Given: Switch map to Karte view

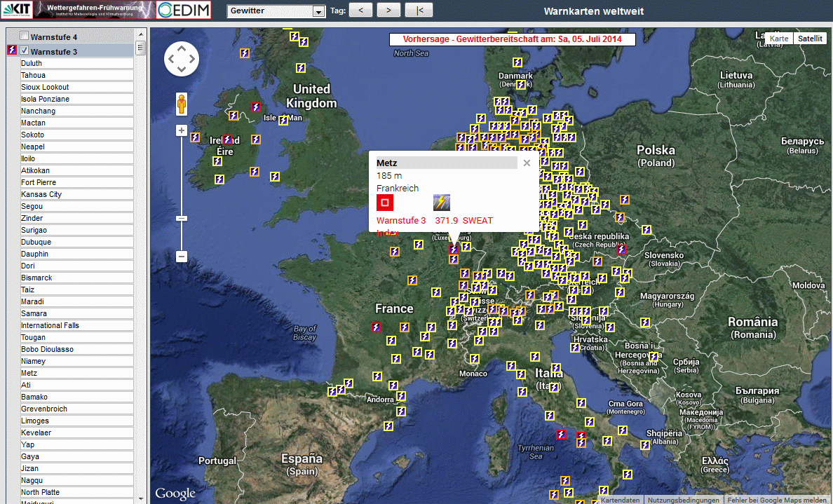Looking at the screenshot, I should 779,39.
